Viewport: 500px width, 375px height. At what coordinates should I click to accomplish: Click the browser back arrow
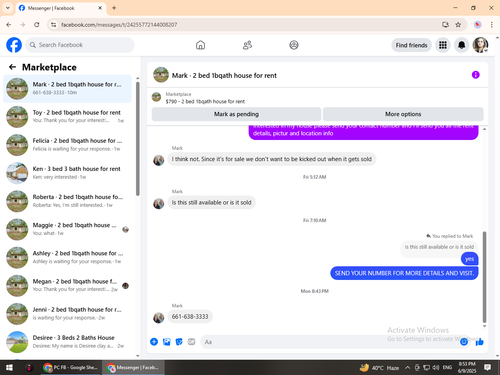(9, 25)
